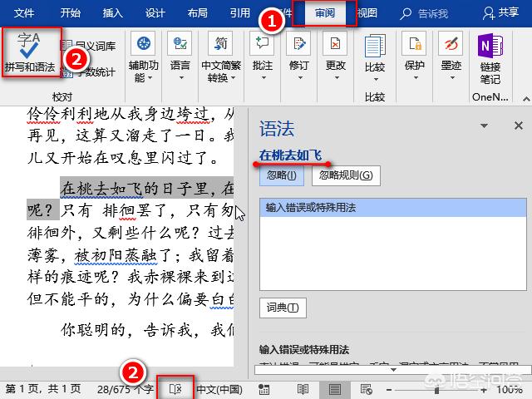This screenshot has width=532, height=399.
Task: Click the Compare (比较) documents icon
Action: [x=375, y=45]
